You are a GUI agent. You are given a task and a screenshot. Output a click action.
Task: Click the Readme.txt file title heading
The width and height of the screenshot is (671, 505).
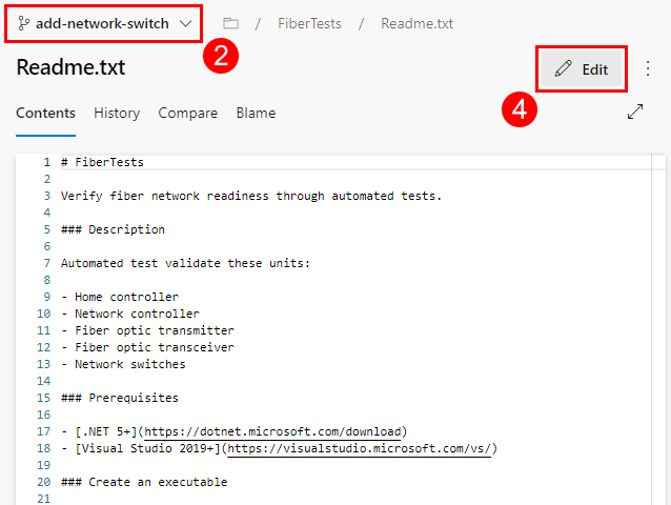tap(71, 67)
